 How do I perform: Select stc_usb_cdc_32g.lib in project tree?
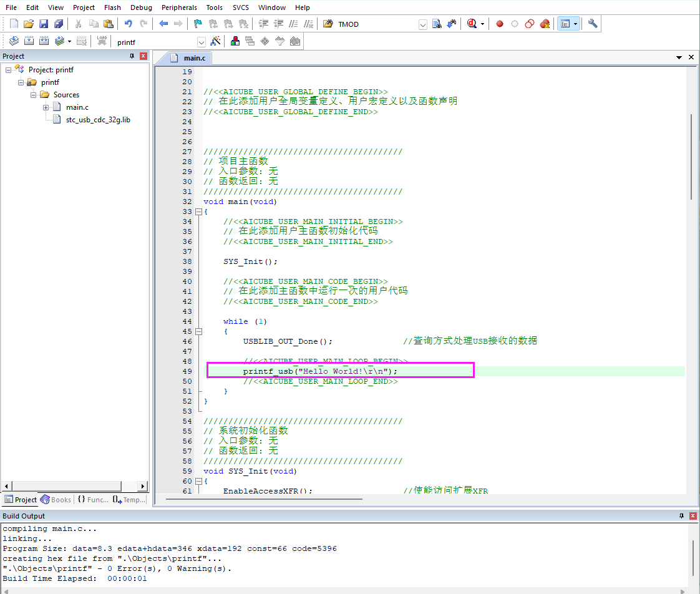tap(98, 120)
